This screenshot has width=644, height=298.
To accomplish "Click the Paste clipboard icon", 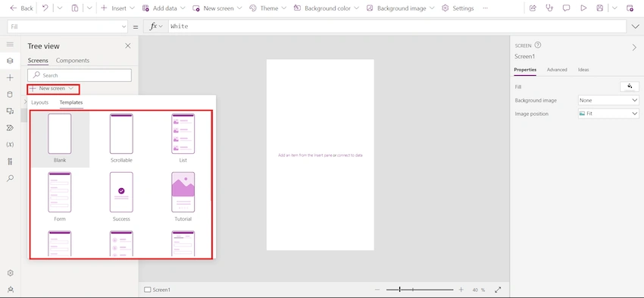I will 75,8.
